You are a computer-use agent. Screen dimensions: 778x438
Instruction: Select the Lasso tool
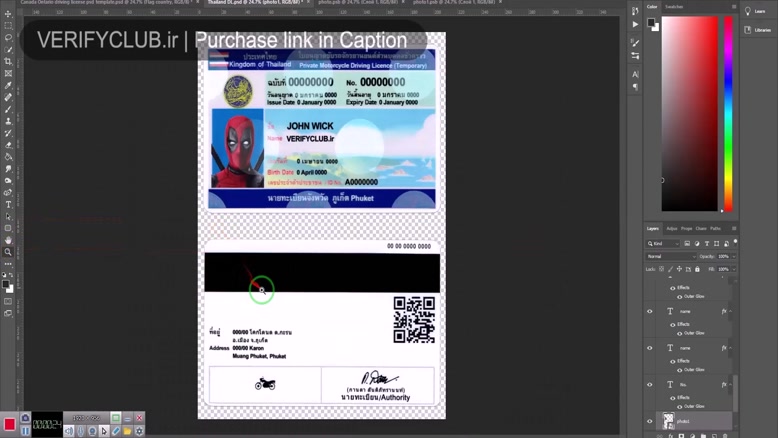point(8,38)
